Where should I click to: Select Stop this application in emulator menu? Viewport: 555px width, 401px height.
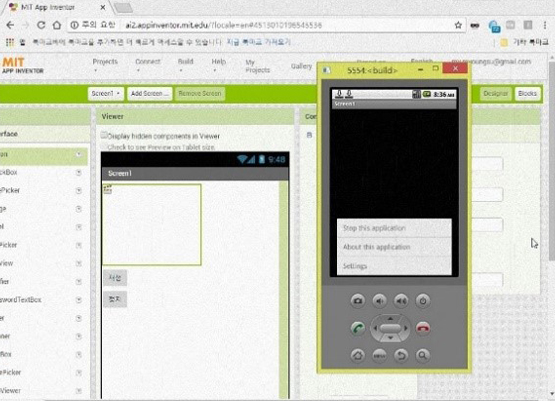pos(394,228)
